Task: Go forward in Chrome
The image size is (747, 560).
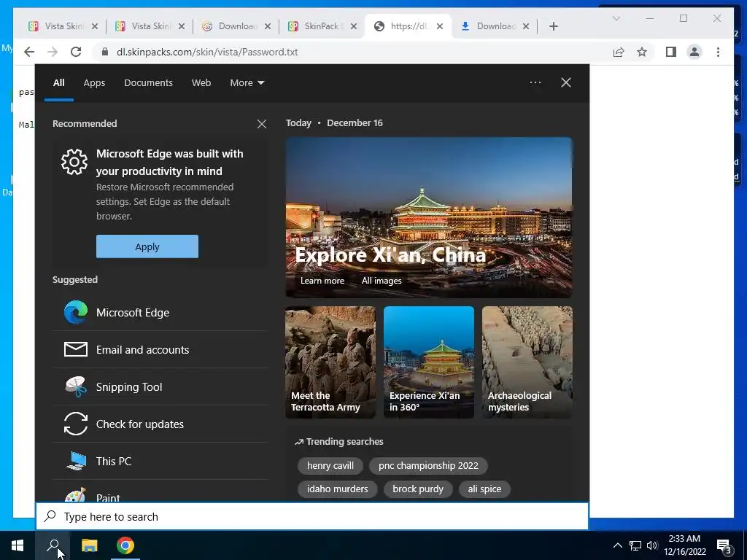Action: [x=53, y=52]
